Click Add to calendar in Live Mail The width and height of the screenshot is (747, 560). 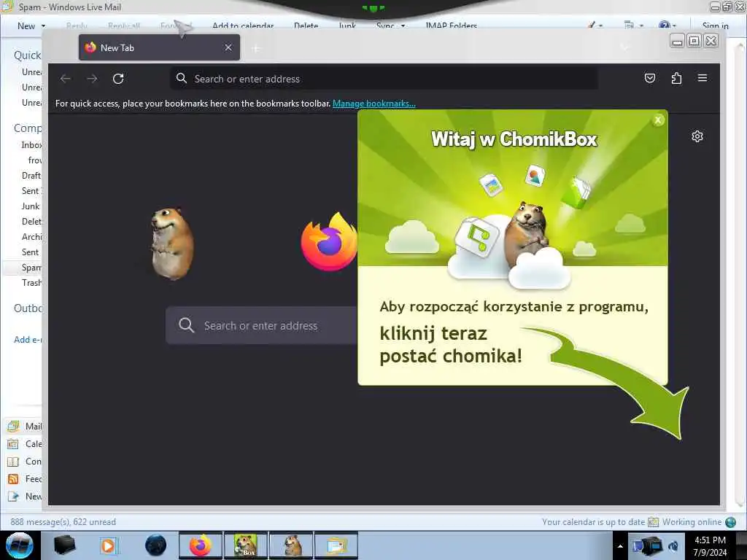pos(243,26)
